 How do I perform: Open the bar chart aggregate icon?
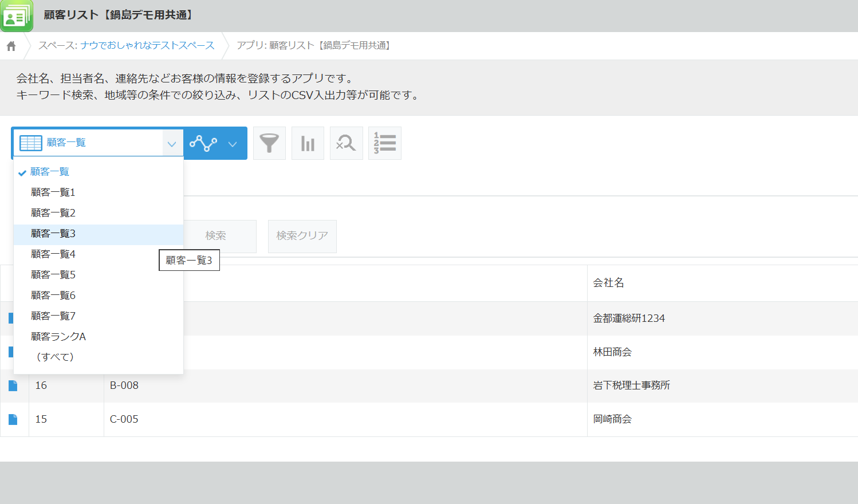[x=308, y=143]
